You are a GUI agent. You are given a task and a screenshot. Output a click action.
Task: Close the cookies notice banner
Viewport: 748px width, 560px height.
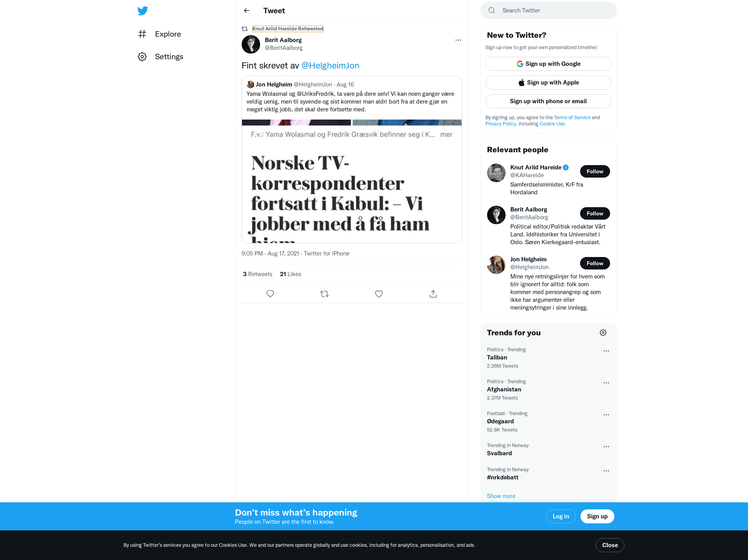tap(610, 545)
